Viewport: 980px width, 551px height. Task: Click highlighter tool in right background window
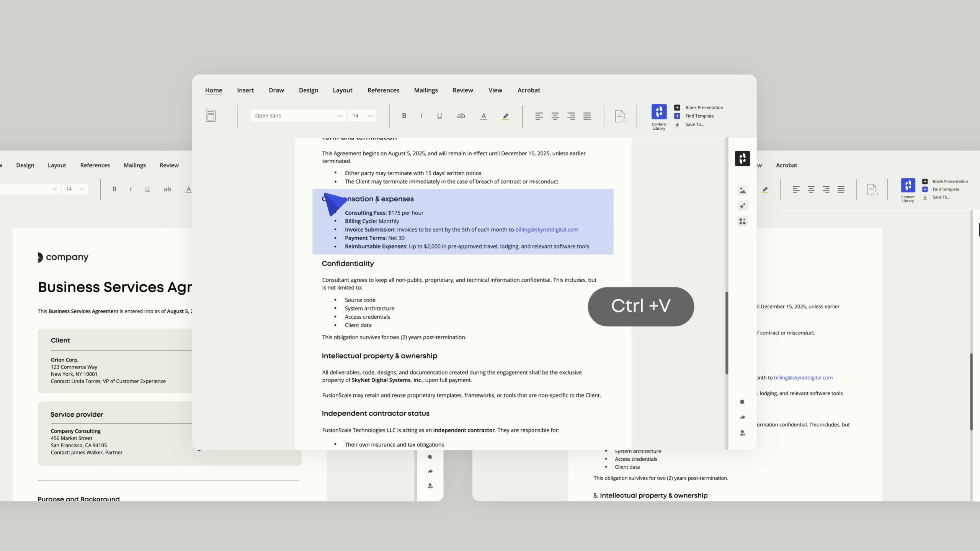click(x=765, y=189)
